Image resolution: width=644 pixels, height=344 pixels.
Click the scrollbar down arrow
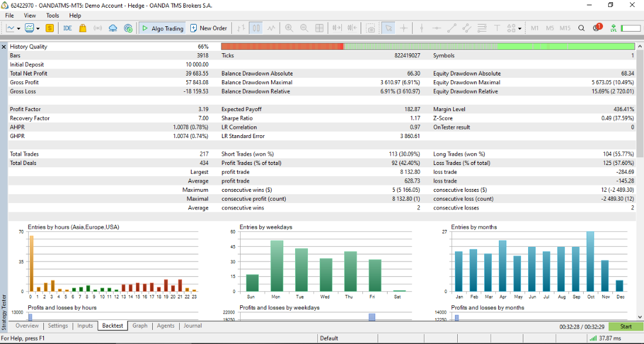(640, 317)
